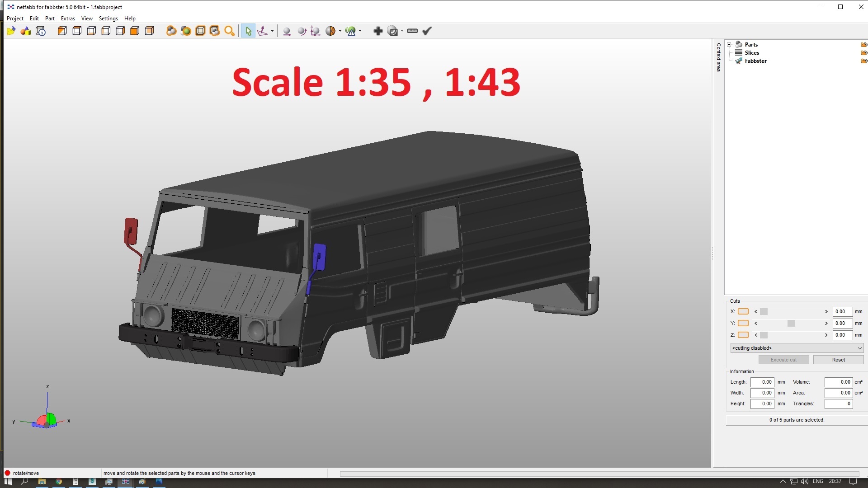Open the Extras menu

(x=67, y=19)
